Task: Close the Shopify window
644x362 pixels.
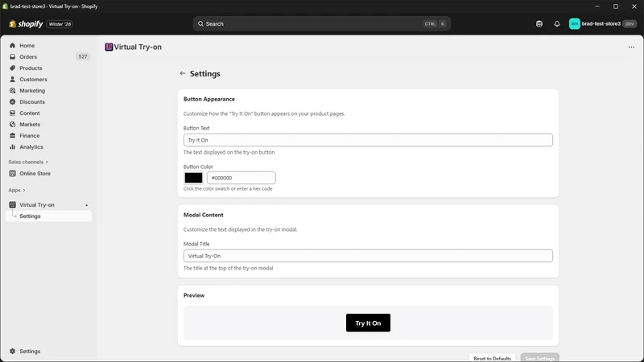Action: point(634,6)
